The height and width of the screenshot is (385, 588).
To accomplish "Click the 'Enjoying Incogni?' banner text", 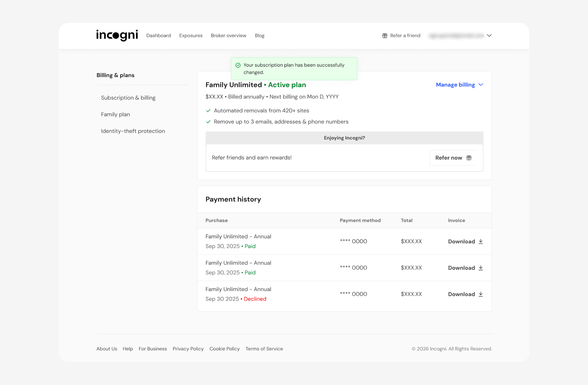I will [345, 138].
